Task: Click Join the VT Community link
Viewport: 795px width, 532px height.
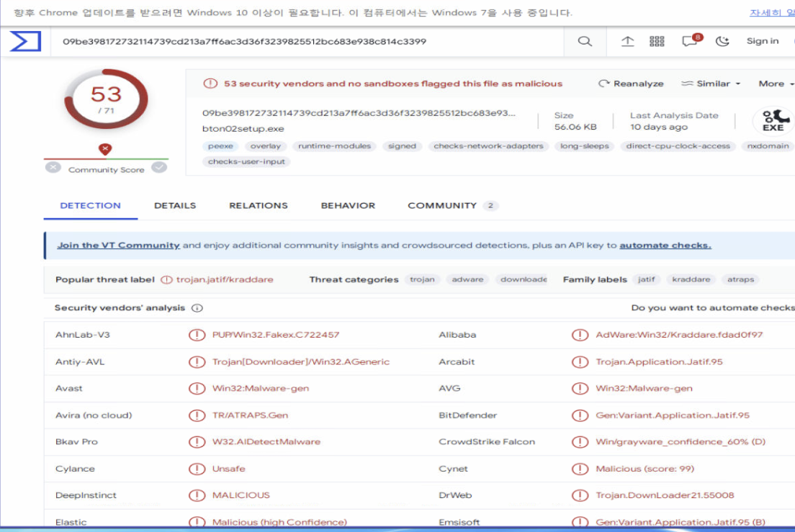Action: [118, 245]
